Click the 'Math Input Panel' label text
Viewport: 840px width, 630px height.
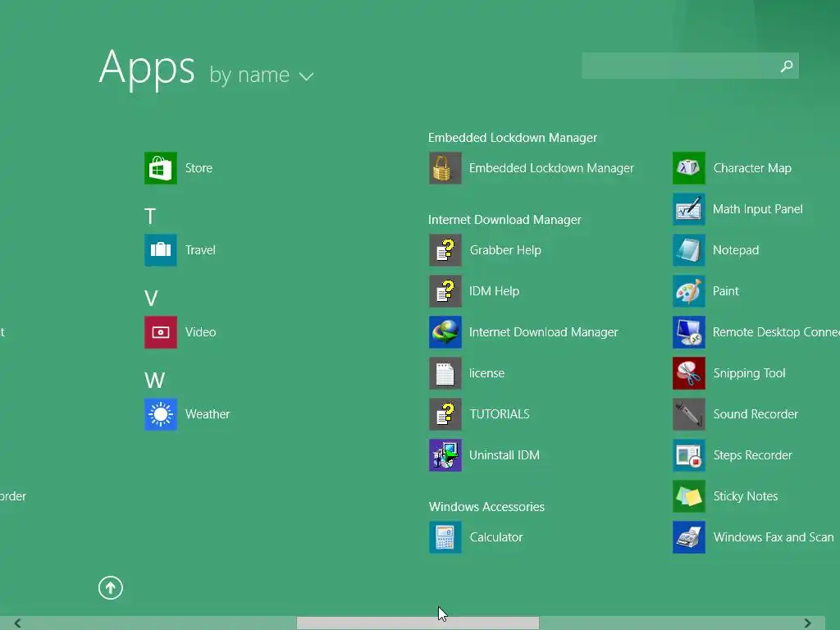point(757,209)
